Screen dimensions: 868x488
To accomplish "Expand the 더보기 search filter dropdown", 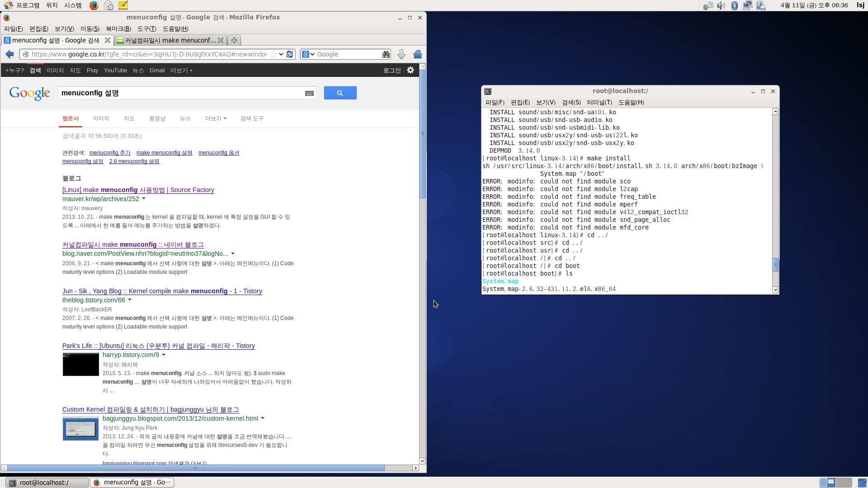I will coord(216,118).
